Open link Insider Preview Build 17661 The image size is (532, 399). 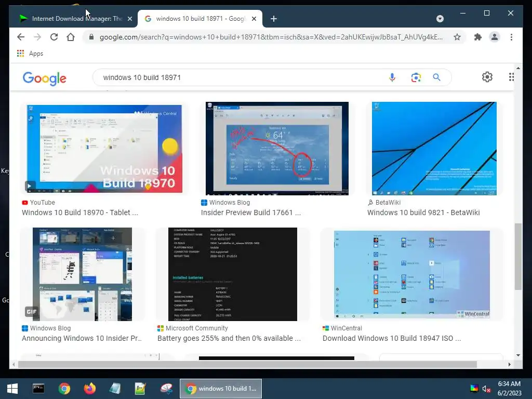click(251, 212)
